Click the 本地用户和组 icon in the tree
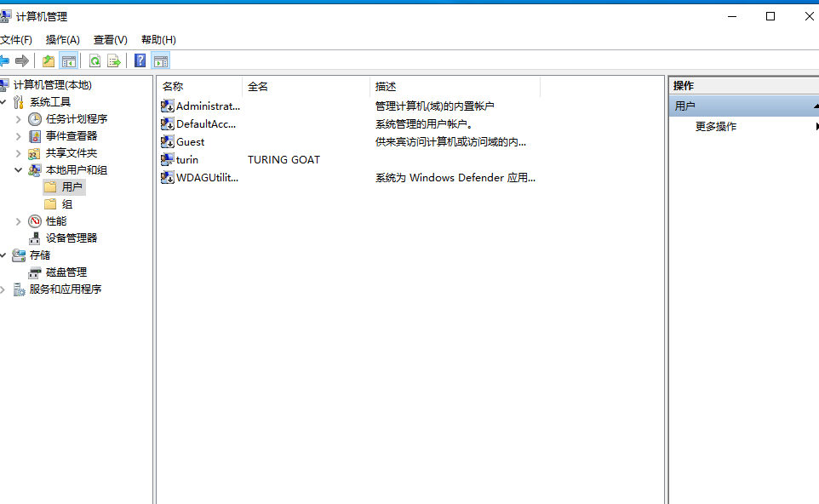This screenshot has height=504, width=819. (x=34, y=170)
